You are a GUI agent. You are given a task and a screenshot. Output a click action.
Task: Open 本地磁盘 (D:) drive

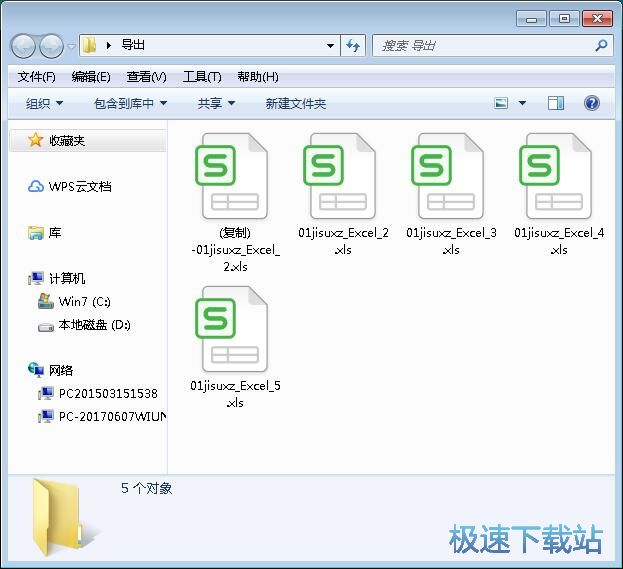click(x=94, y=325)
